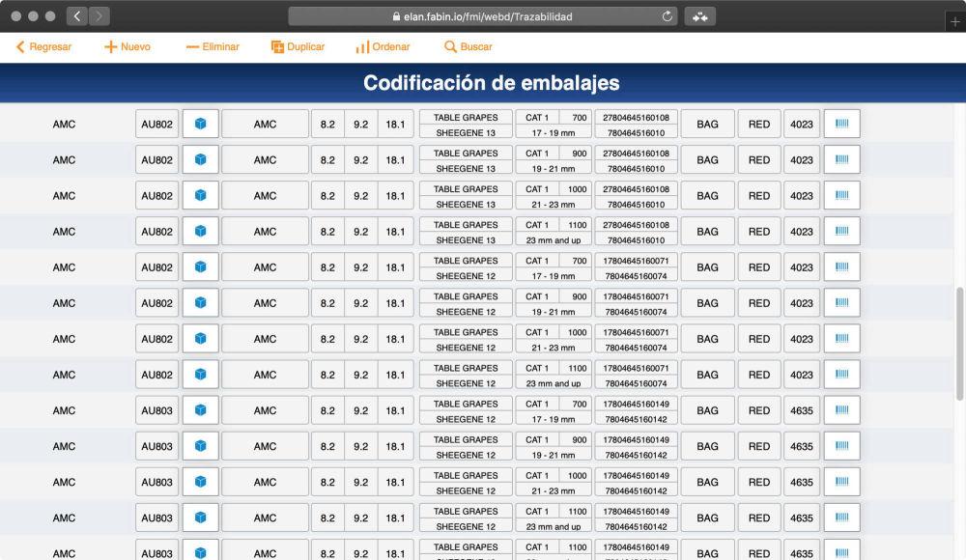The height and width of the screenshot is (560, 966).
Task: Click blue cube icon in SHEEGENE 13 size 700 row
Action: (201, 125)
